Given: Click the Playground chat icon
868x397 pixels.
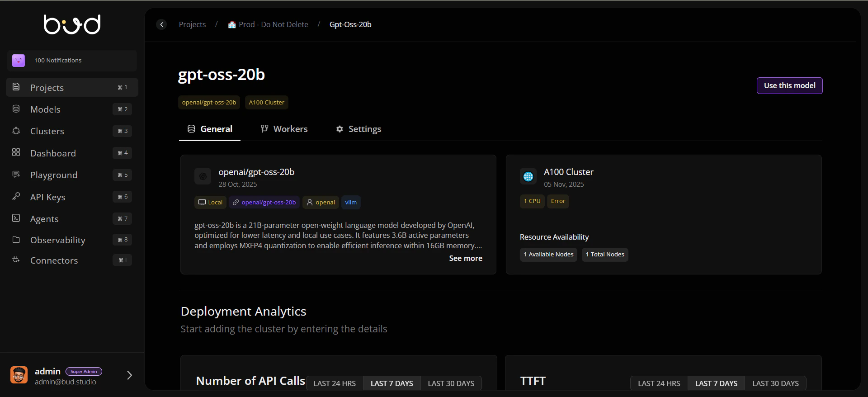Looking at the screenshot, I should tap(16, 175).
